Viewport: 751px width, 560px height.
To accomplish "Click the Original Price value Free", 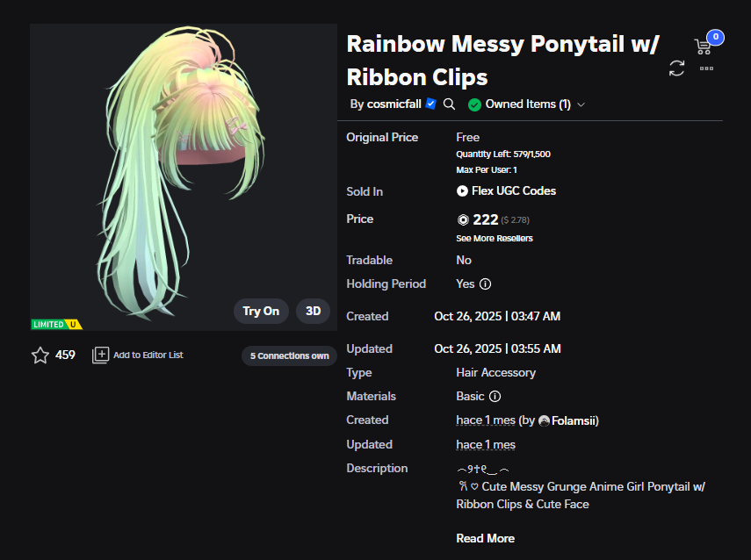I will tap(467, 138).
